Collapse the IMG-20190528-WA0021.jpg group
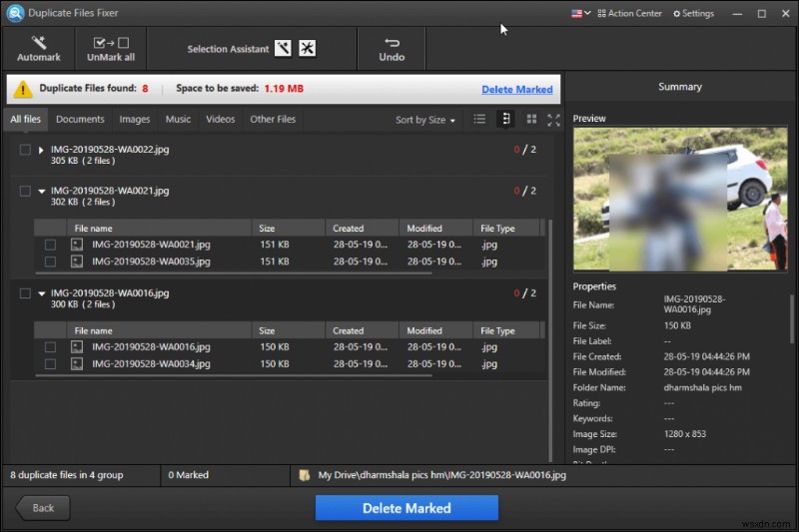799x532 pixels. 41,191
